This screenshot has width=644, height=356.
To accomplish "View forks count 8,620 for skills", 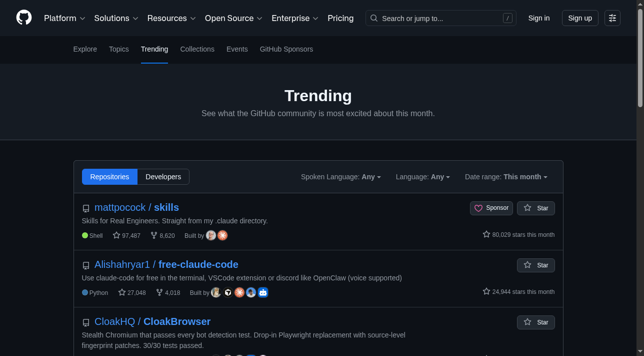I will coord(162,235).
